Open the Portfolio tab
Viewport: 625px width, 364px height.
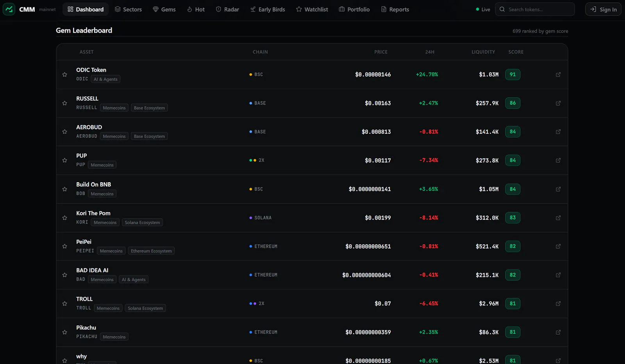(x=354, y=9)
